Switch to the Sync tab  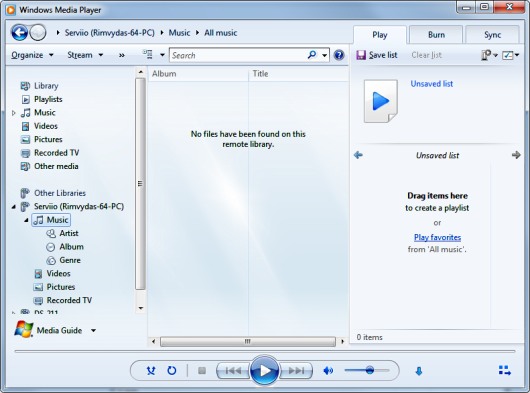(492, 35)
